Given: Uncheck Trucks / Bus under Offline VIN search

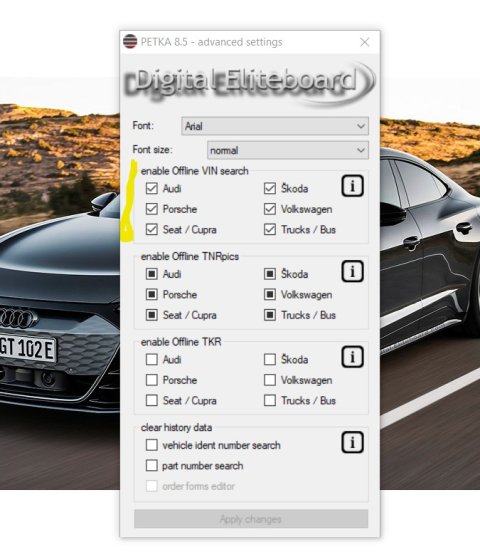Looking at the screenshot, I should coord(270,229).
